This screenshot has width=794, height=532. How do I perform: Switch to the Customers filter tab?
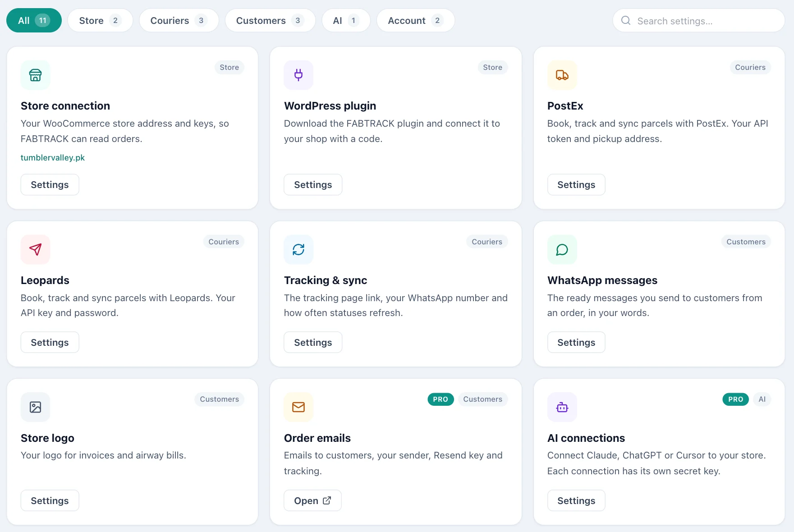[270, 20]
